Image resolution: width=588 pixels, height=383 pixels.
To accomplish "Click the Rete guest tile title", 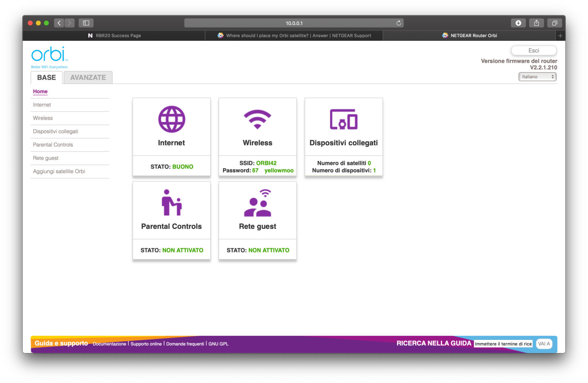I will [258, 227].
